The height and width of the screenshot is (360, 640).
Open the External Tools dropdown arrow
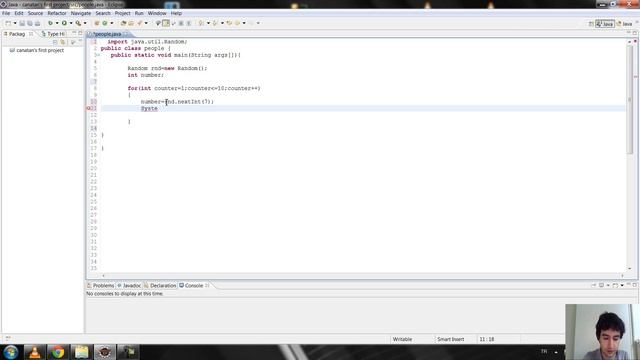pyautogui.click(x=85, y=23)
